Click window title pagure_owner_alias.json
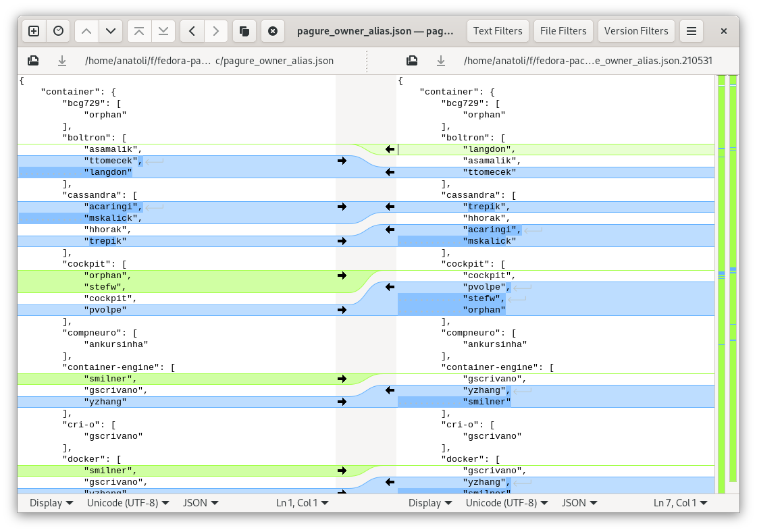757x532 pixels. 375,31
